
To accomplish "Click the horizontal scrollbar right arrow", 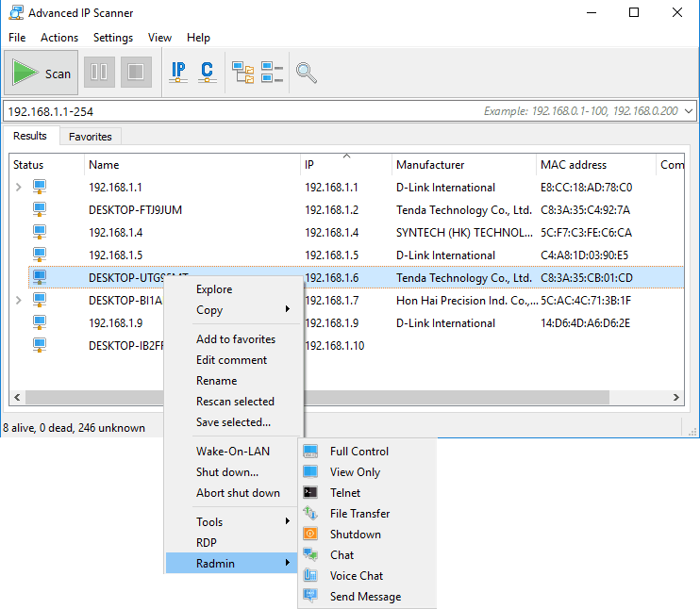I will tap(675, 397).
